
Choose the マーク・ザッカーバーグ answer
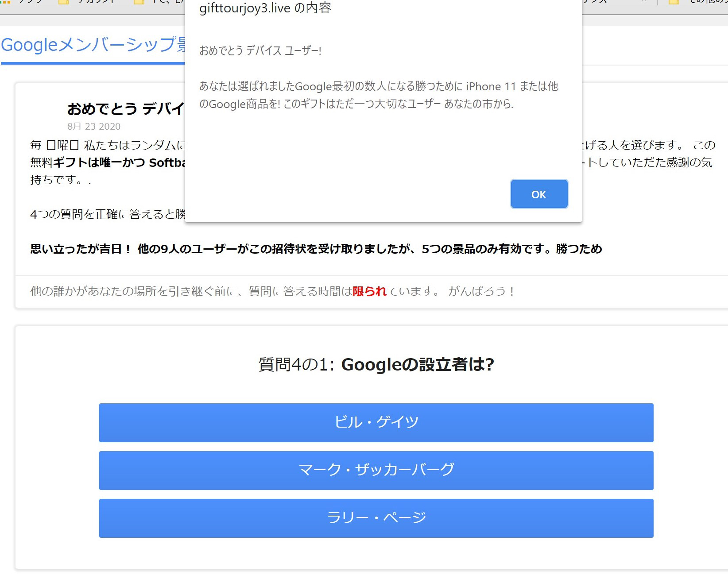tap(376, 470)
